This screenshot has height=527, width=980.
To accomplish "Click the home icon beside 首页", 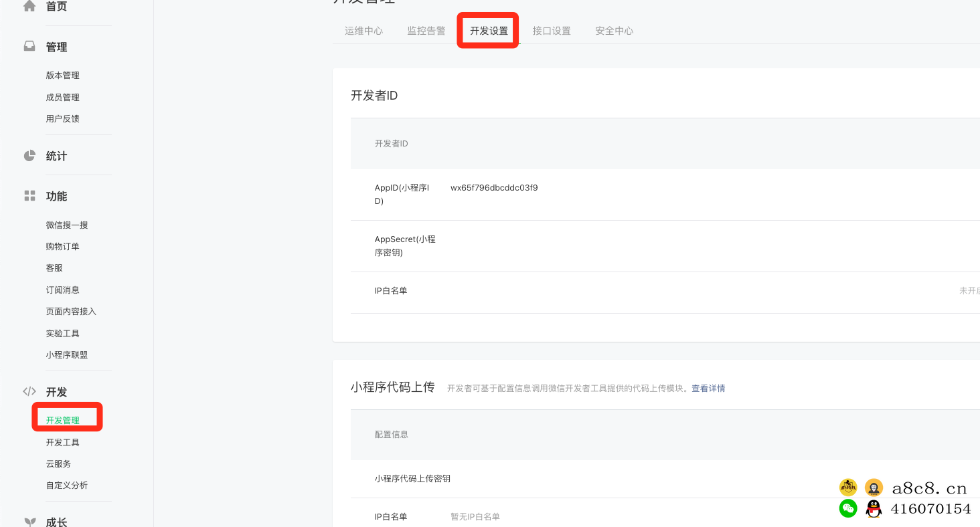I will pos(29,6).
